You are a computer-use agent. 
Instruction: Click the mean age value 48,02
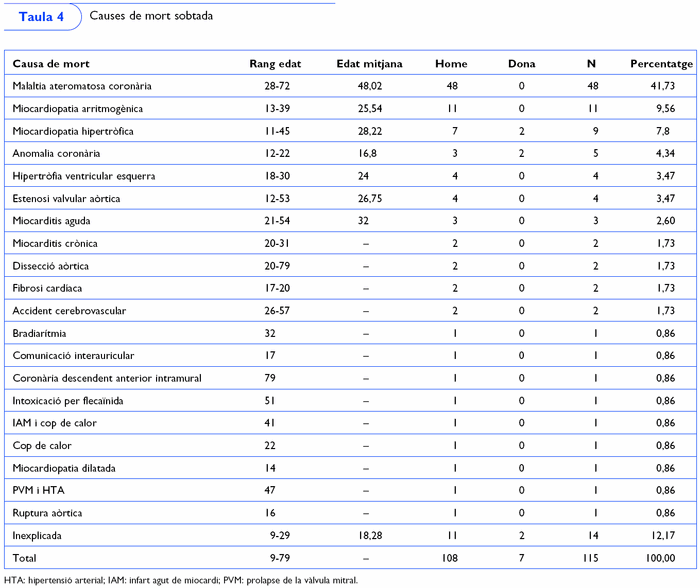coord(370,86)
